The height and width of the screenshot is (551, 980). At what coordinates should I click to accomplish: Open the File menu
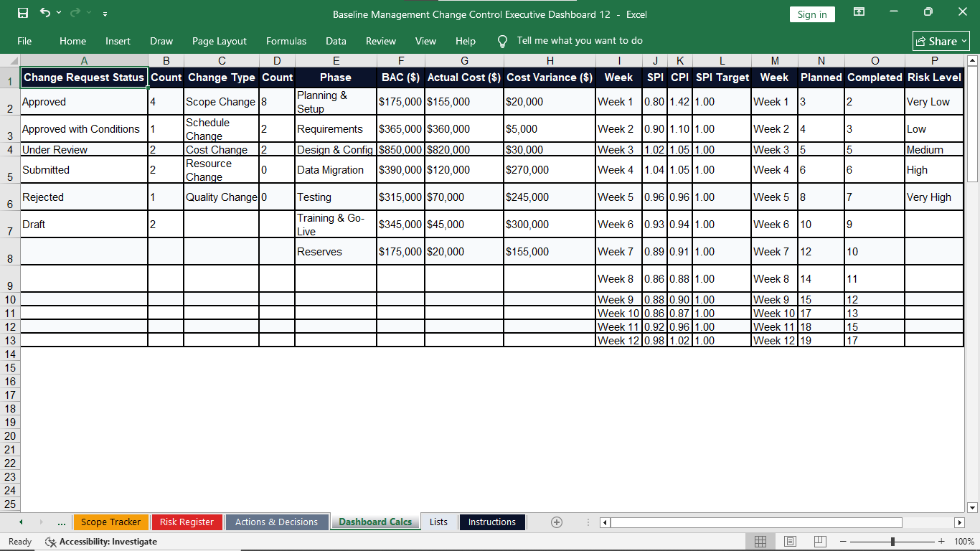pos(24,41)
